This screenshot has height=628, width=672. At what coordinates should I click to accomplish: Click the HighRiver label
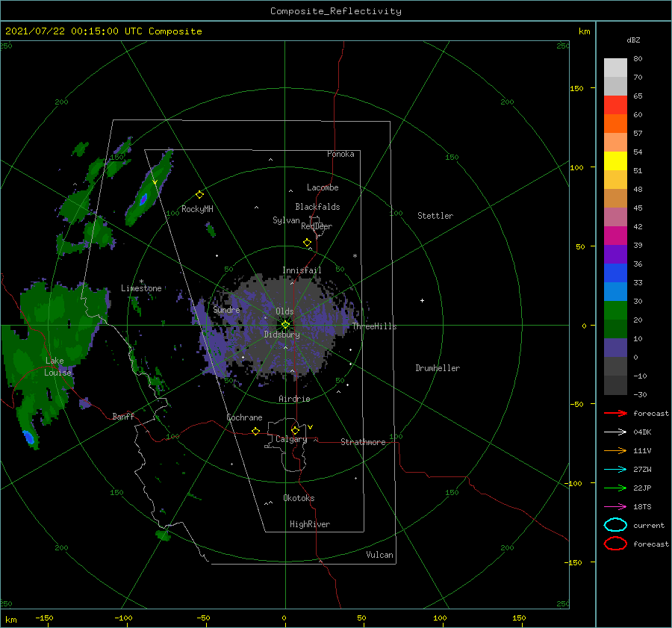point(310,524)
